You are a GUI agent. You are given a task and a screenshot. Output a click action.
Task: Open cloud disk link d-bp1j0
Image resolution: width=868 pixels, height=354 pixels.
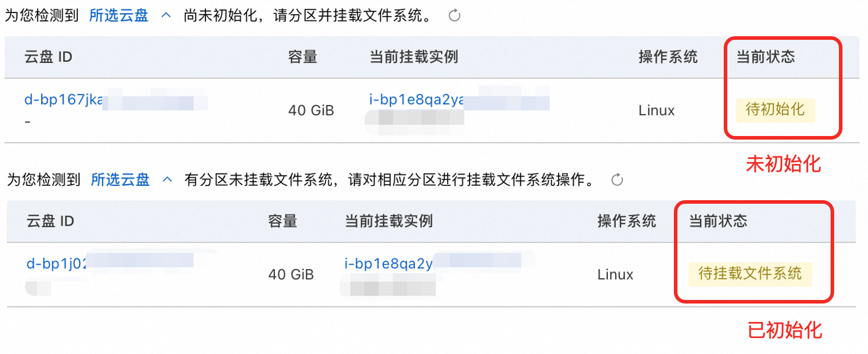pos(58,263)
